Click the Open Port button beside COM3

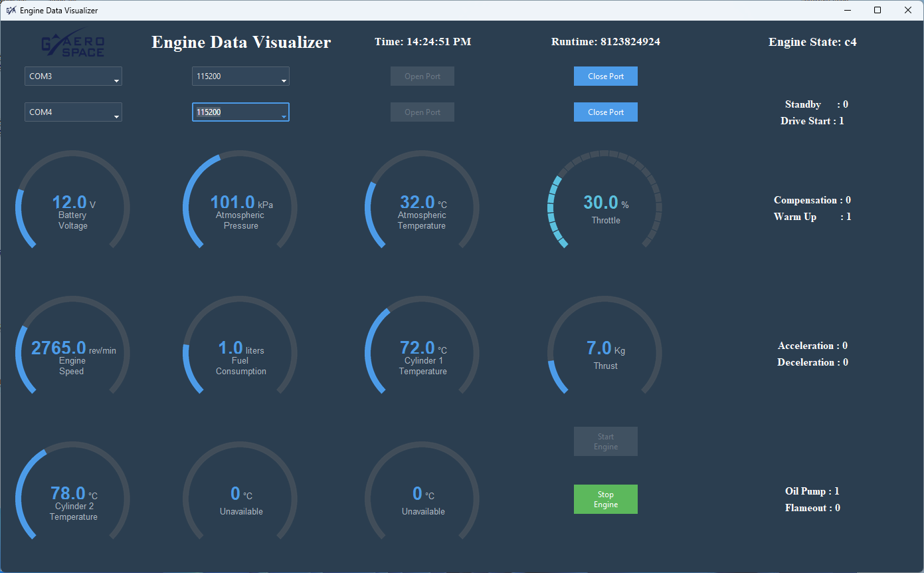click(x=422, y=76)
